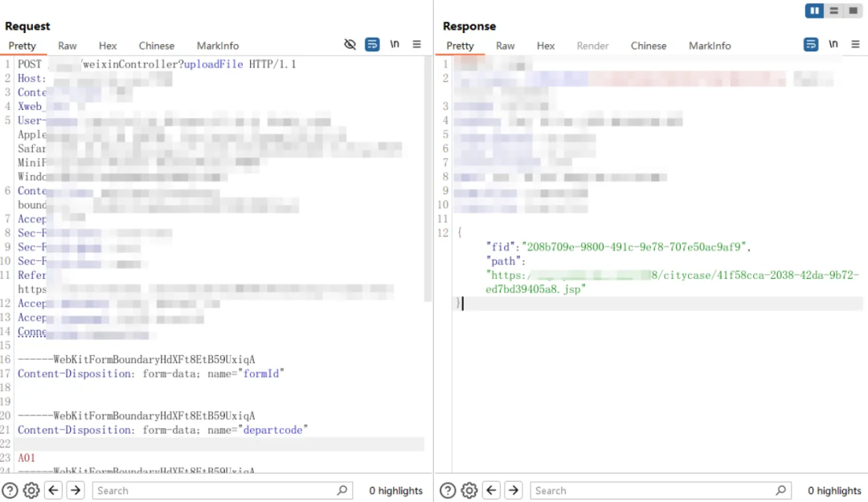Open Response panel hamburger options menu
Image resolution: width=868 pixels, height=502 pixels.
(x=855, y=45)
